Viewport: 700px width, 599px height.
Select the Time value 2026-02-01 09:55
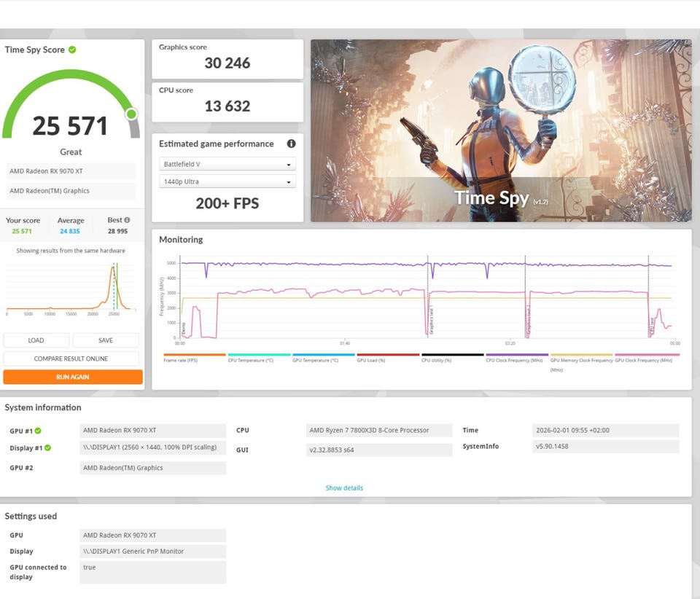coord(606,431)
